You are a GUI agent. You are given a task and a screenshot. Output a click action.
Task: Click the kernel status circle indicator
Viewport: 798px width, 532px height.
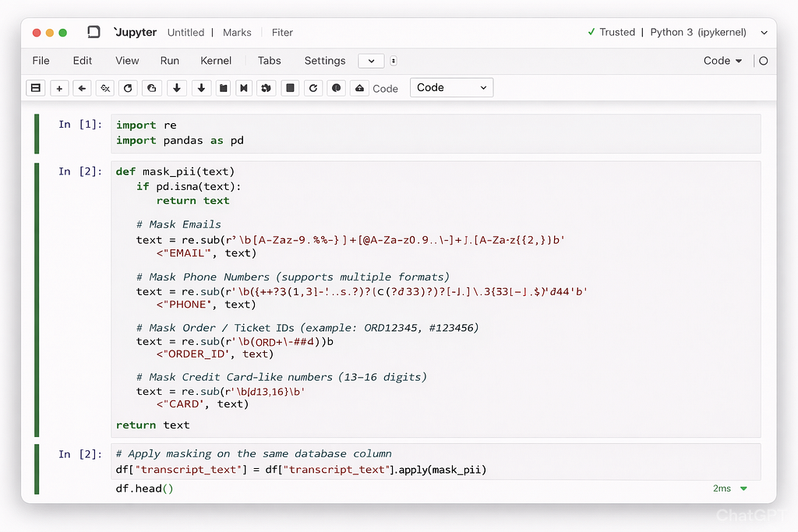click(764, 61)
